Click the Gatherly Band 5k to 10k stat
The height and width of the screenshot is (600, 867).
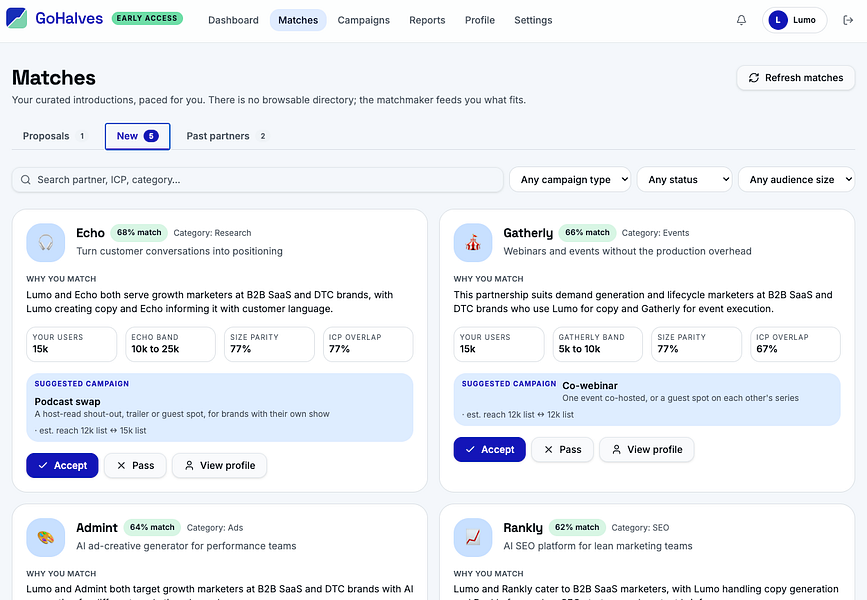click(598, 344)
